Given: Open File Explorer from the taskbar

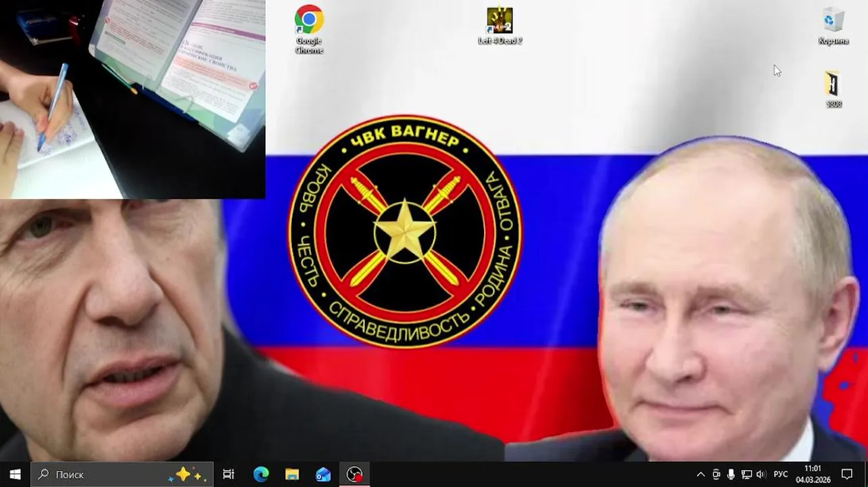Looking at the screenshot, I should pyautogui.click(x=292, y=474).
